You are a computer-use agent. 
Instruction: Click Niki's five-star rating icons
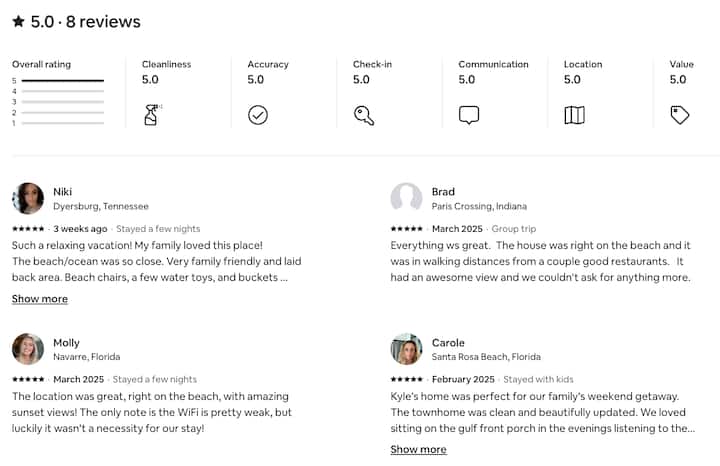[28, 229]
